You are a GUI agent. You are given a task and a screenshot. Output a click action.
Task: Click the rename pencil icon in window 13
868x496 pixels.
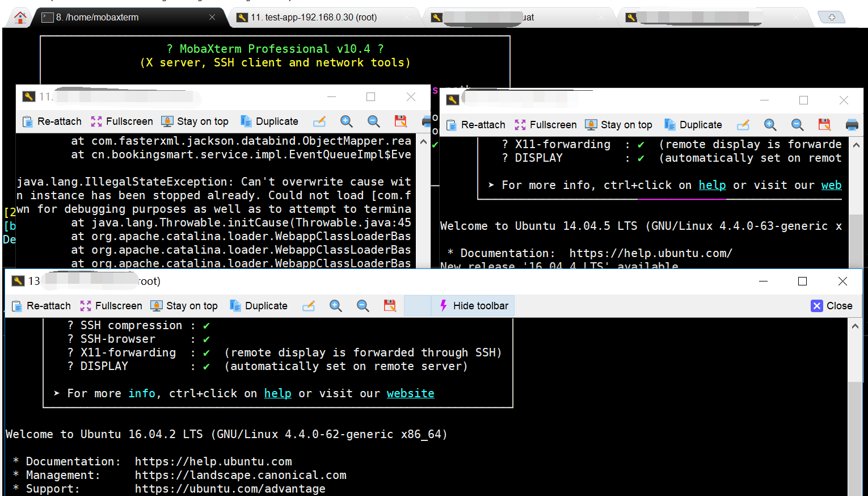(x=309, y=306)
